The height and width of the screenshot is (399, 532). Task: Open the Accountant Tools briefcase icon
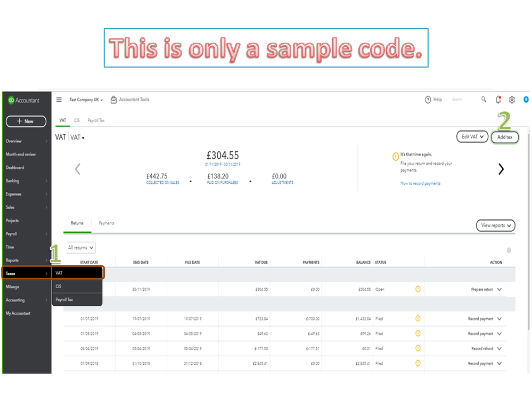coord(113,100)
